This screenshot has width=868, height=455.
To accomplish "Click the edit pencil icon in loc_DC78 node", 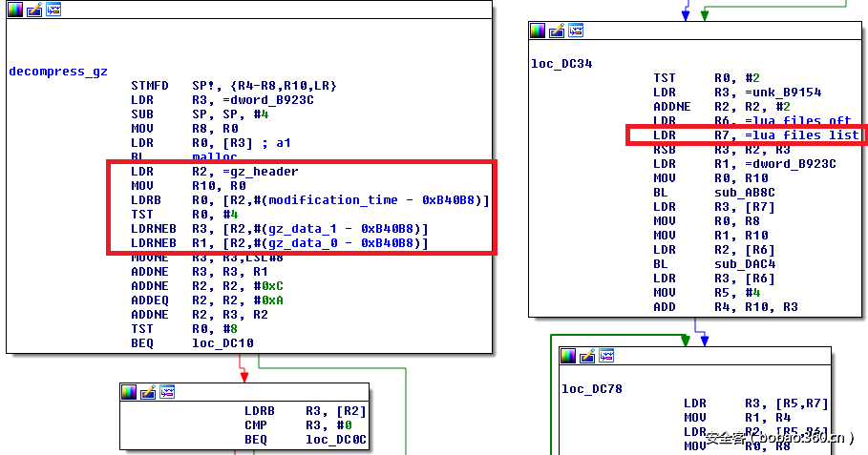I will click(587, 356).
